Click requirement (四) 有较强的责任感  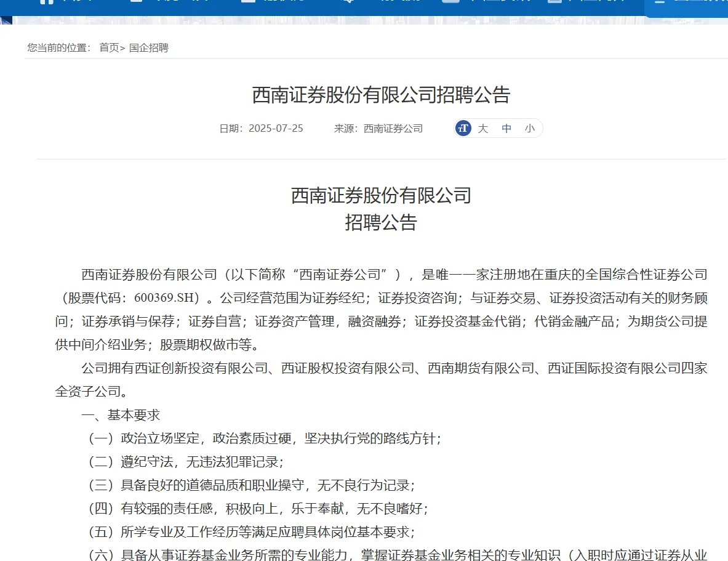click(x=258, y=508)
